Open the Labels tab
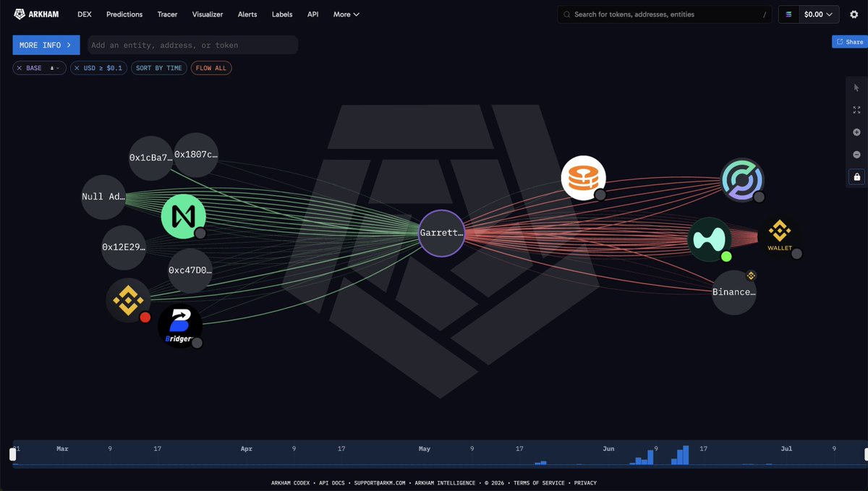Screen dimensions: 868x491 pos(282,14)
